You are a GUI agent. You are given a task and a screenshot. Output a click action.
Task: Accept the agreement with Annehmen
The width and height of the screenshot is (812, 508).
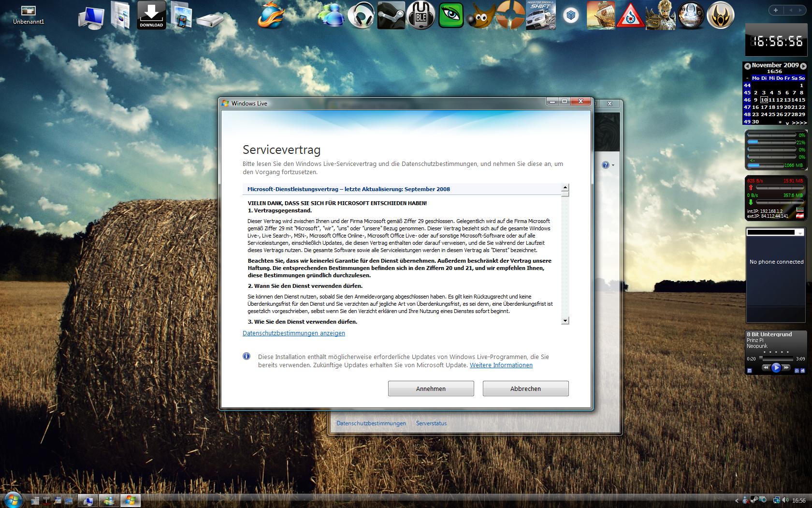click(431, 388)
